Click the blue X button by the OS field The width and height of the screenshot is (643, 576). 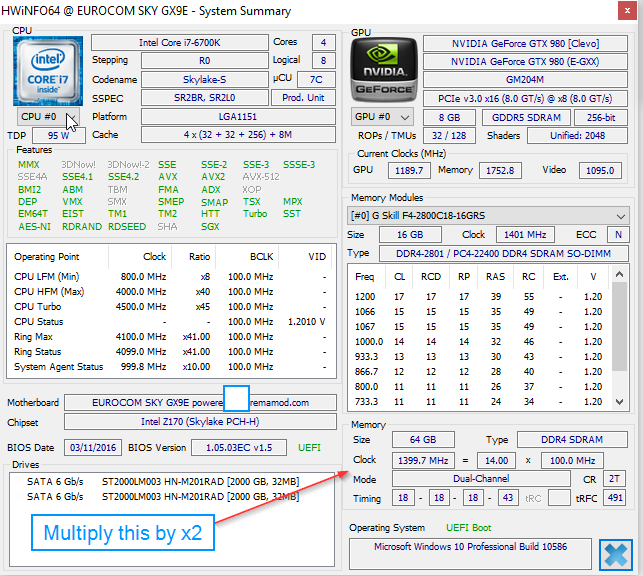coord(616,554)
